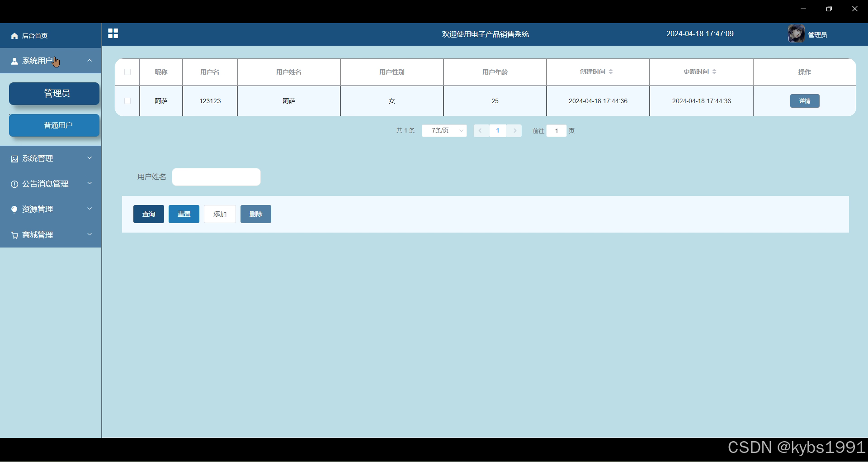Viewport: 868px width, 462px height.
Task: Open the 公告消息管理 menu label
Action: 46,184
